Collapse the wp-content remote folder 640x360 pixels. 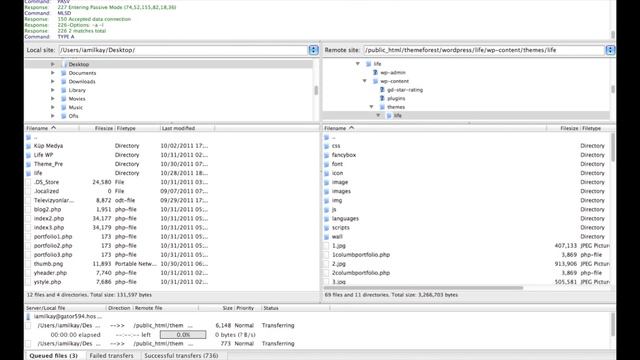(x=364, y=81)
